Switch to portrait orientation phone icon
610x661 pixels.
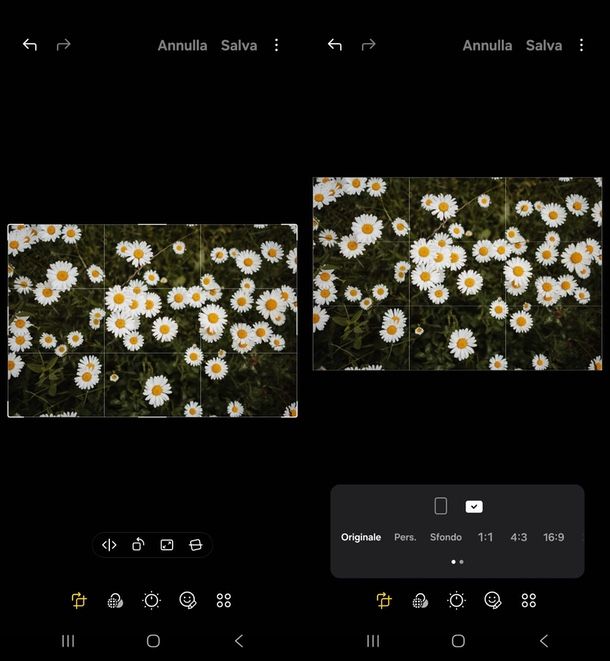(x=441, y=506)
